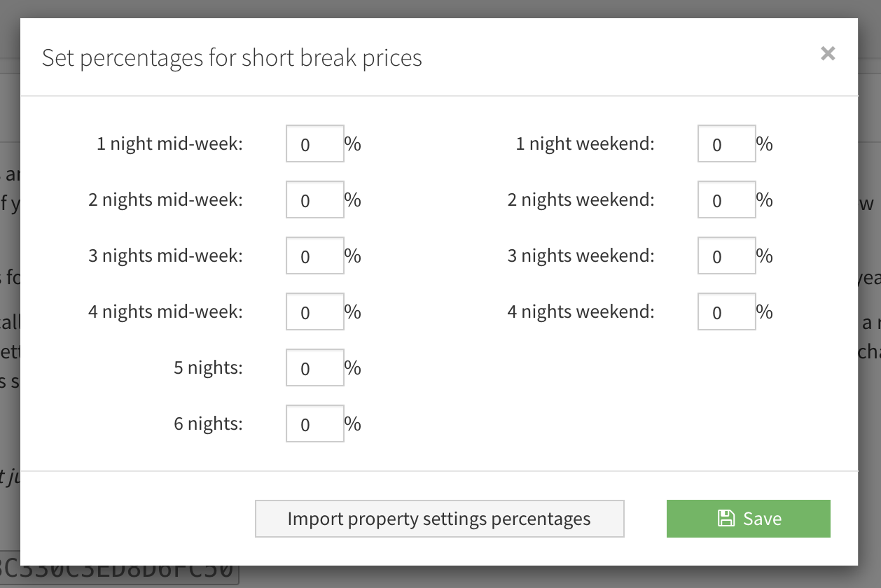Click the 6 nights percentage input
This screenshot has width=881, height=588.
click(315, 423)
